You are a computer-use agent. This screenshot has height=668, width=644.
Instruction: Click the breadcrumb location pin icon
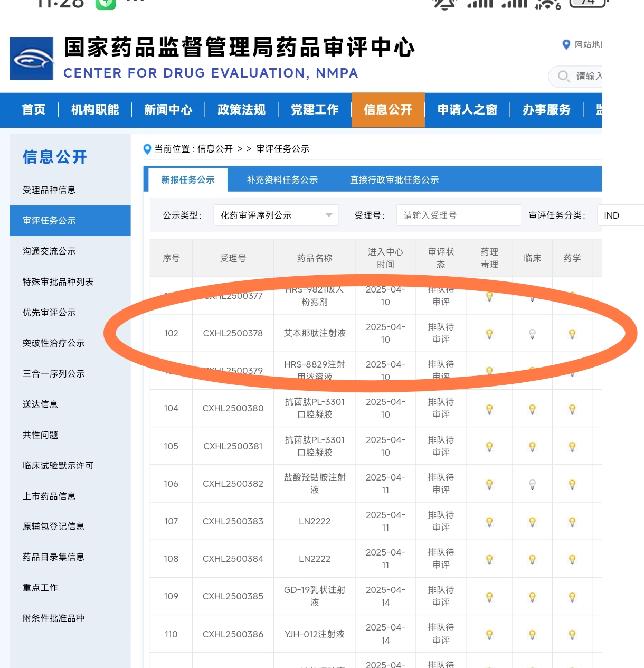tap(148, 149)
